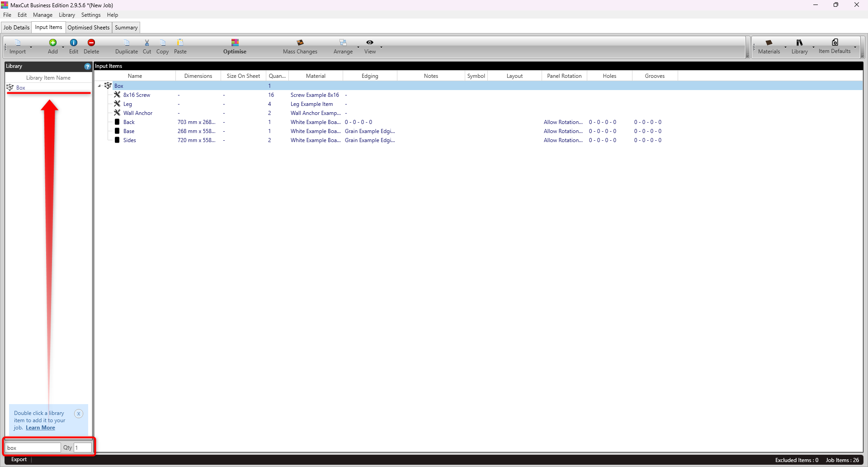The height and width of the screenshot is (467, 868).
Task: Open the Materials dropdown arrow
Action: point(785,47)
